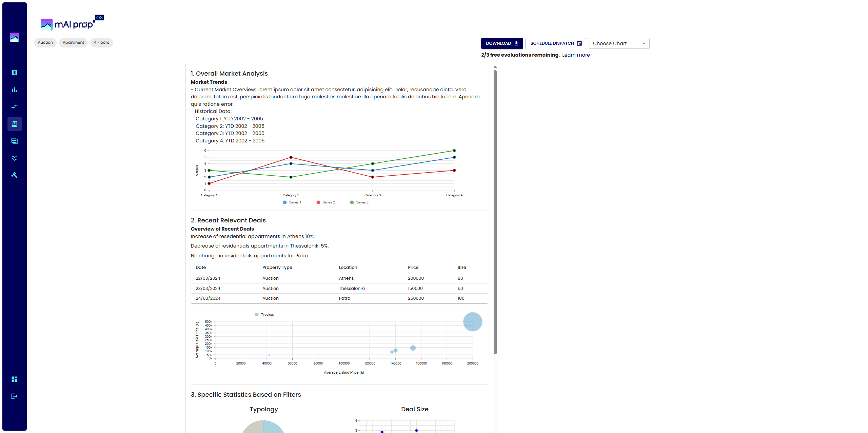Follow the Learn more link

[576, 55]
